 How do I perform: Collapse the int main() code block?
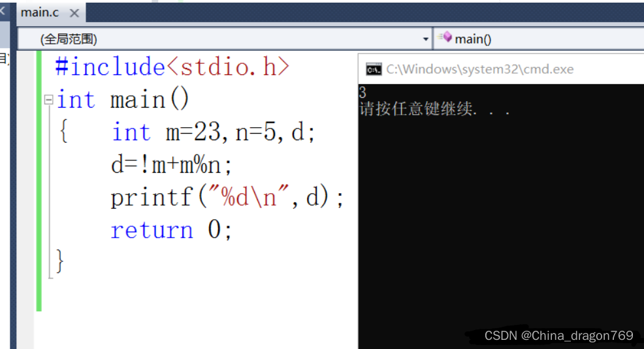(48, 100)
